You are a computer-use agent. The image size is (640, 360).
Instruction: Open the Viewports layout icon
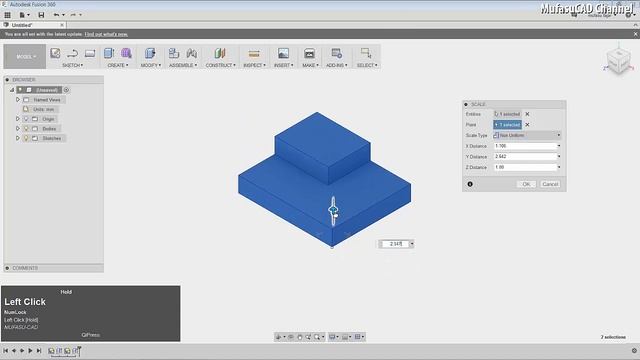click(358, 337)
